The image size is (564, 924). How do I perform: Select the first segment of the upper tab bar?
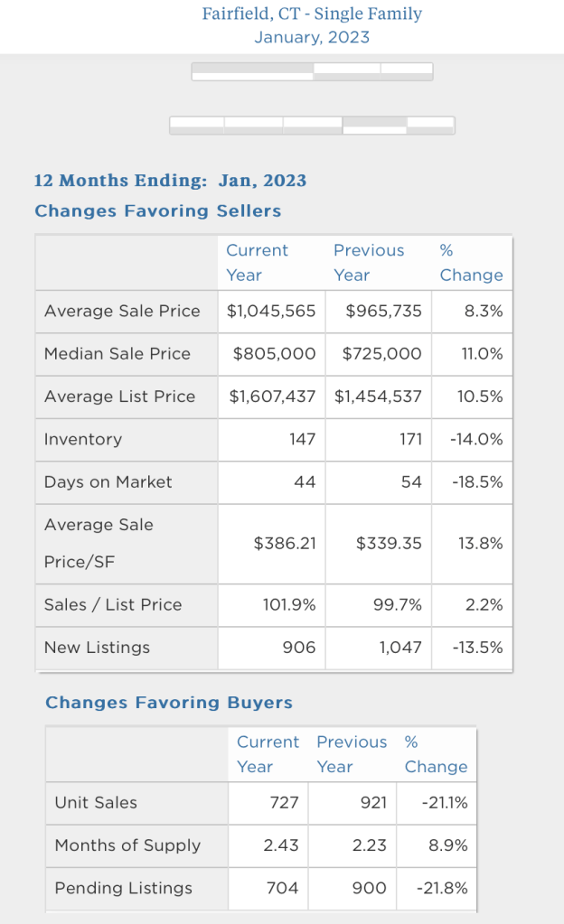(252, 71)
